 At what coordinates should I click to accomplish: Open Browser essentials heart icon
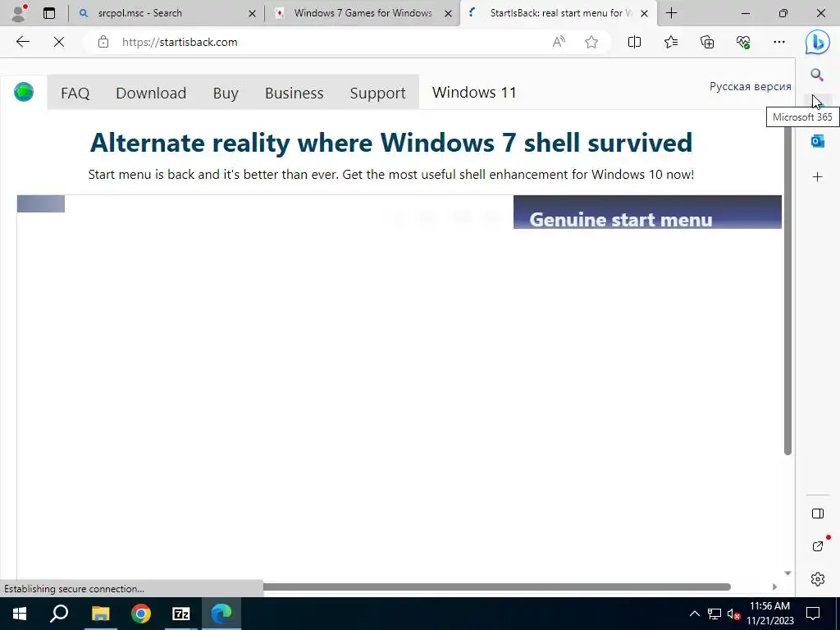(743, 42)
